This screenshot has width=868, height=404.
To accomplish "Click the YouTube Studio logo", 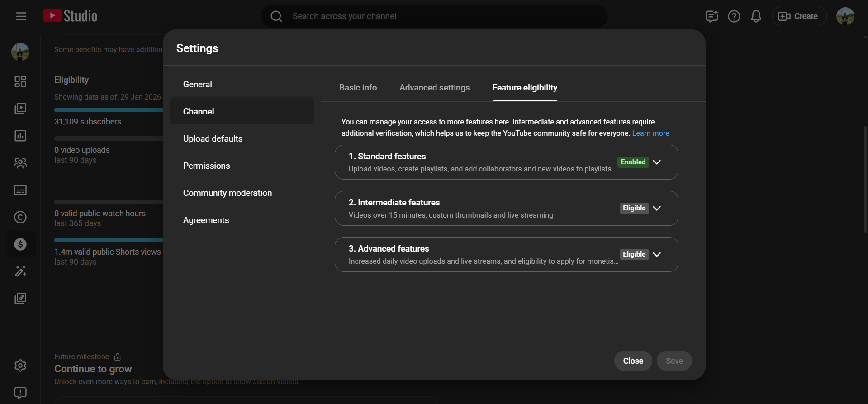I will 70,16.
